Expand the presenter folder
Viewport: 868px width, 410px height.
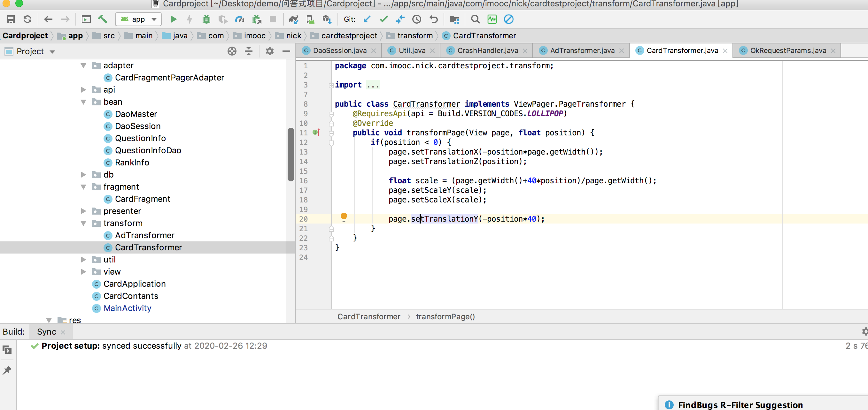click(83, 211)
